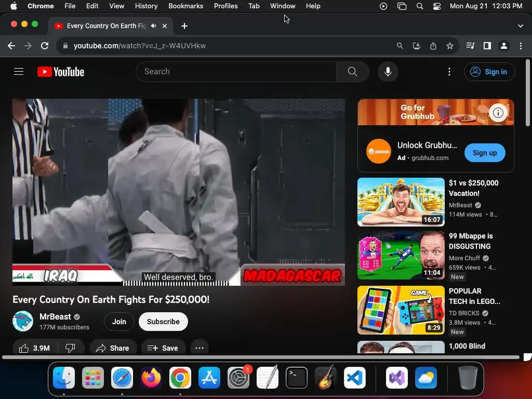This screenshot has height=399, width=532.
Task: Open the 1,000 Blind video title
Action: coord(467,346)
